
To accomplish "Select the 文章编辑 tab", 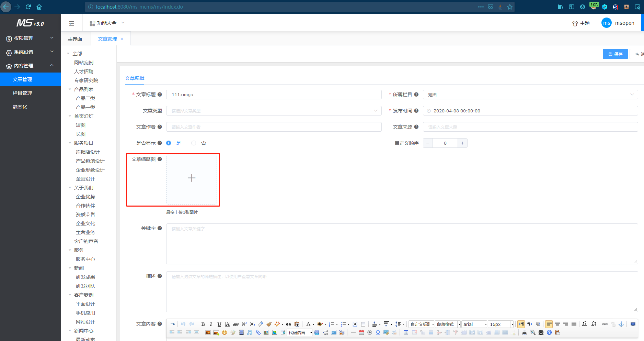I will click(x=135, y=78).
